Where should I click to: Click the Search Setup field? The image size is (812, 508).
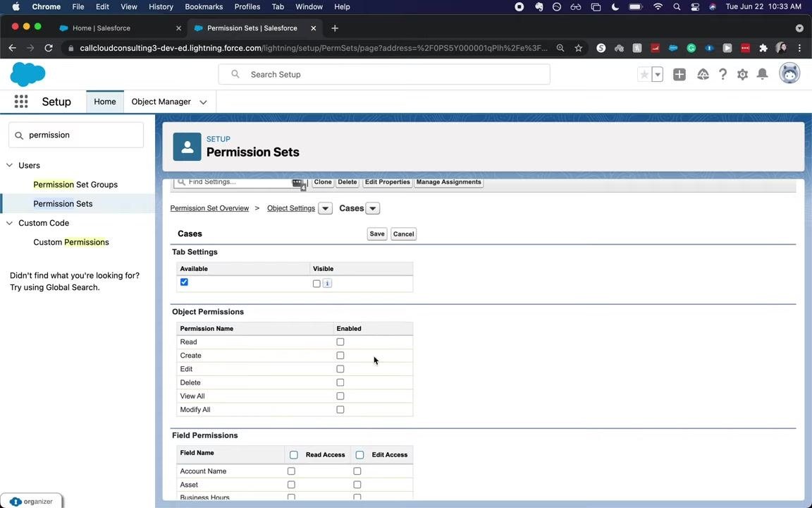coord(384,75)
